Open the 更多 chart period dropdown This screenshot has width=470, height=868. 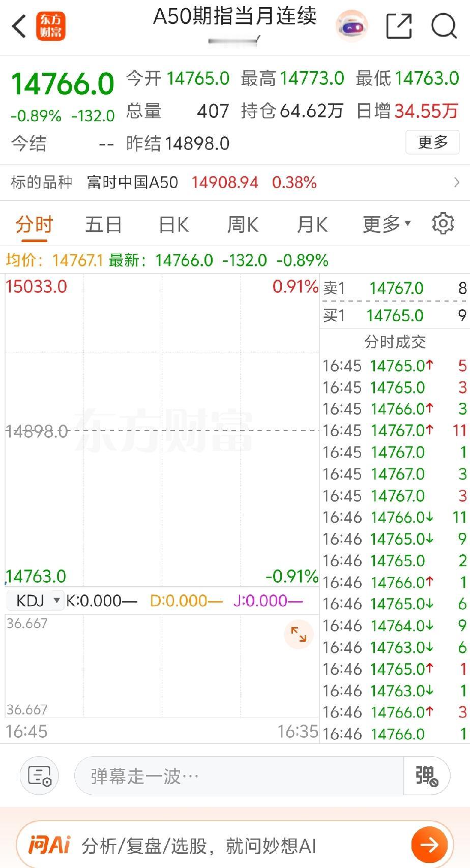coord(387,224)
